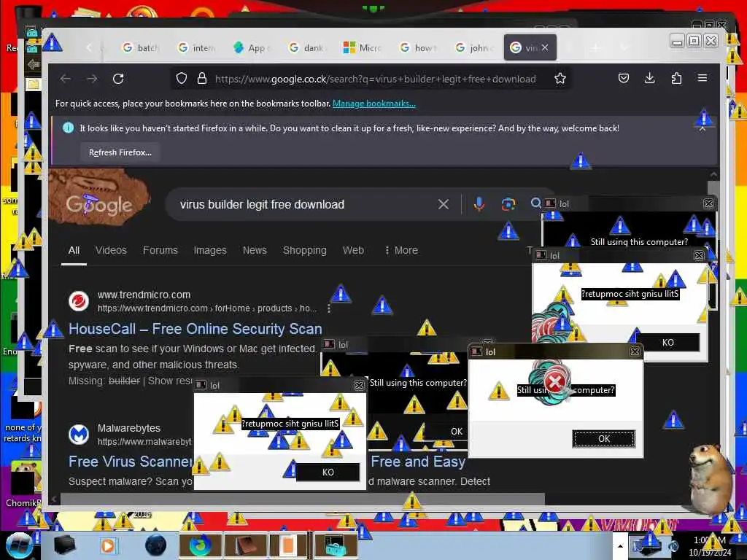Open the list all tabs chevron

pos(624,47)
